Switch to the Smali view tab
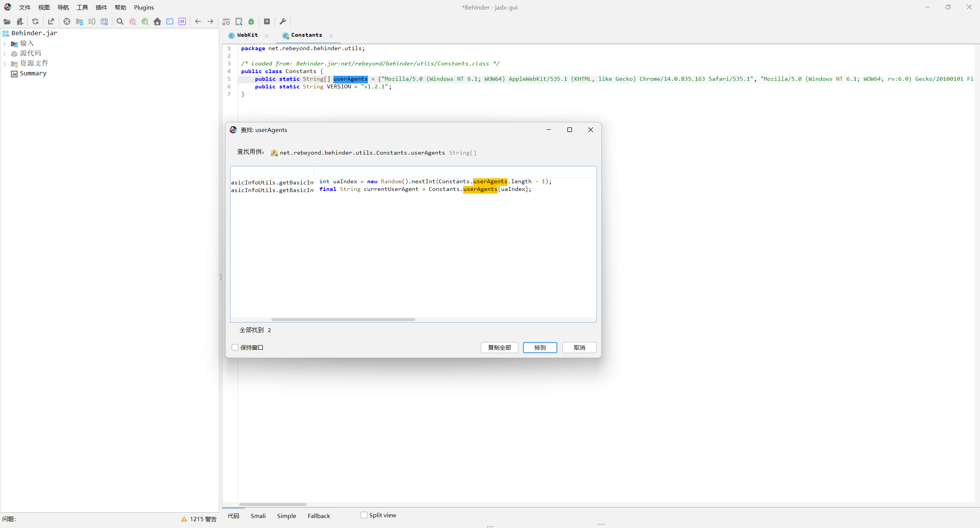This screenshot has height=528, width=980. [258, 516]
